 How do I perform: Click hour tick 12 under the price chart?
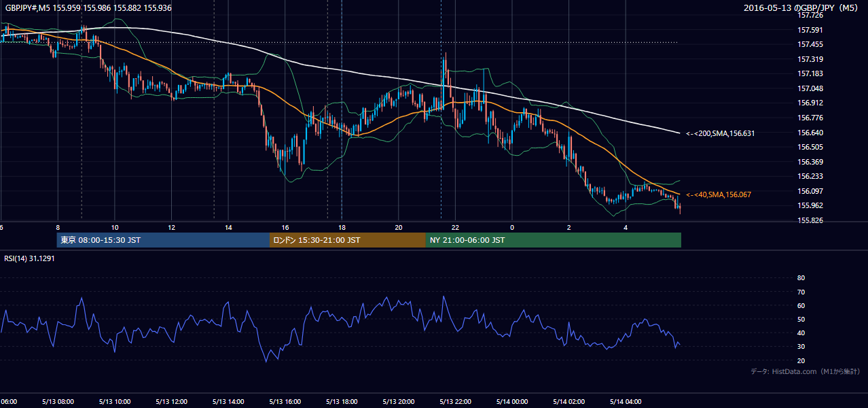pos(172,227)
